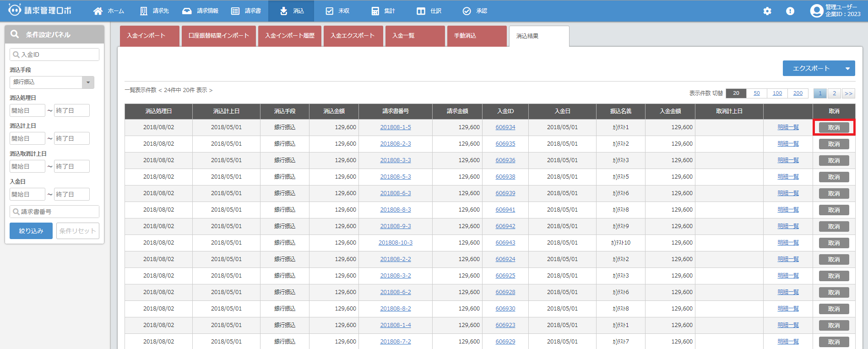
Task: Open invoice link 201808-1-5
Action: 395,127
